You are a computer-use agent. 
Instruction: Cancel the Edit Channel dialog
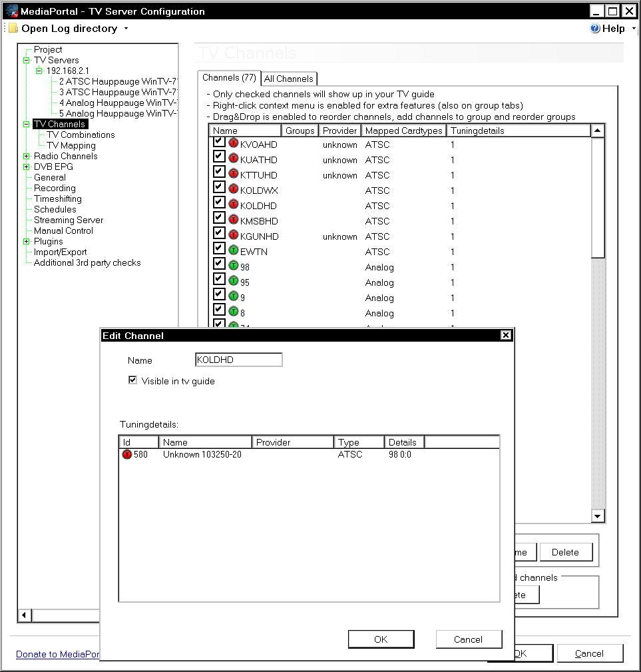[469, 639]
